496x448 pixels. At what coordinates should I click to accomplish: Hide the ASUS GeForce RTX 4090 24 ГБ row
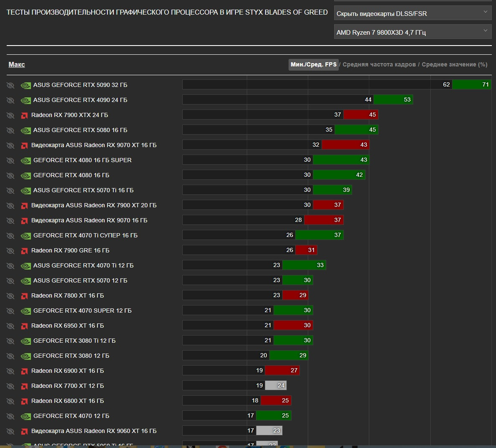click(10, 100)
